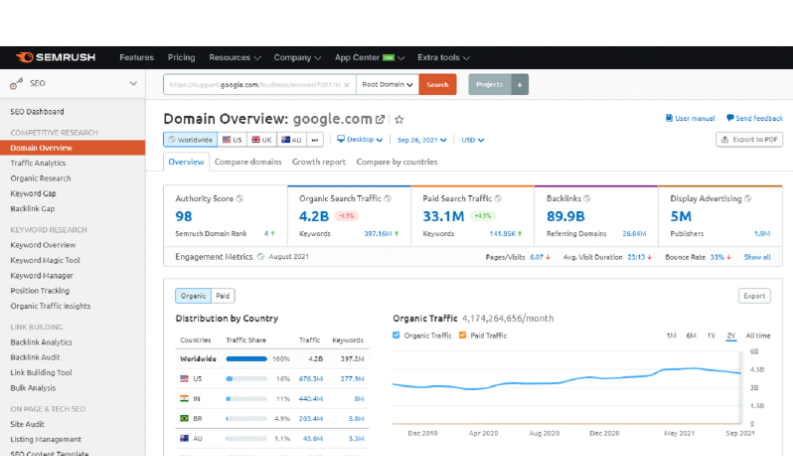Show more country databases ellipsis

(x=315, y=140)
